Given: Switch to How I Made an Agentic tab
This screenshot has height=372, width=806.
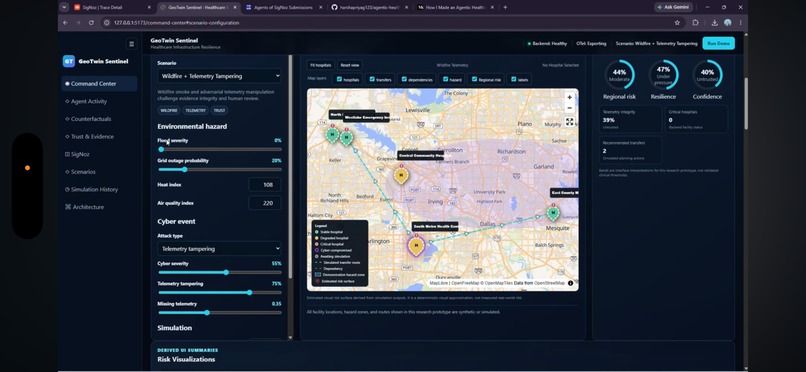Looking at the screenshot, I should click(x=455, y=7).
